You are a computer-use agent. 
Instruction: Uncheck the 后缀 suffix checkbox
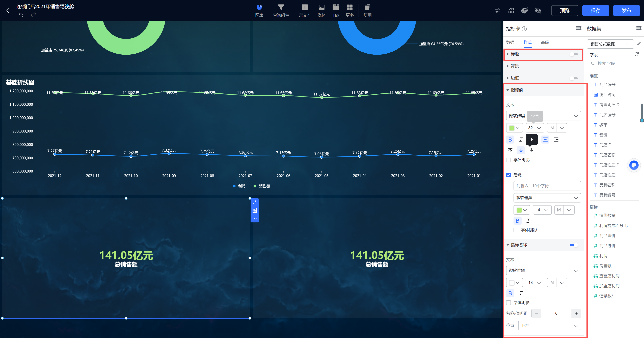[508, 175]
